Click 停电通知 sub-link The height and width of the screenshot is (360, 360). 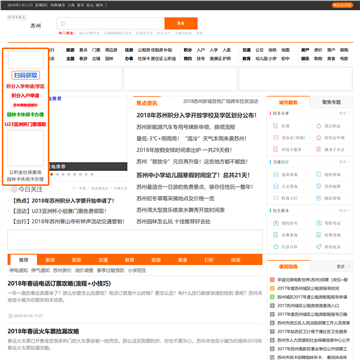pyautogui.click(x=18, y=270)
